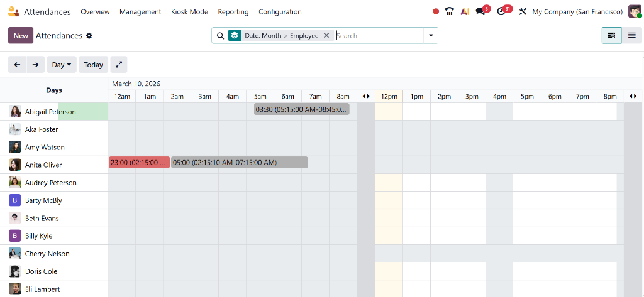
Task: Click the New attendance button
Action: (x=21, y=36)
